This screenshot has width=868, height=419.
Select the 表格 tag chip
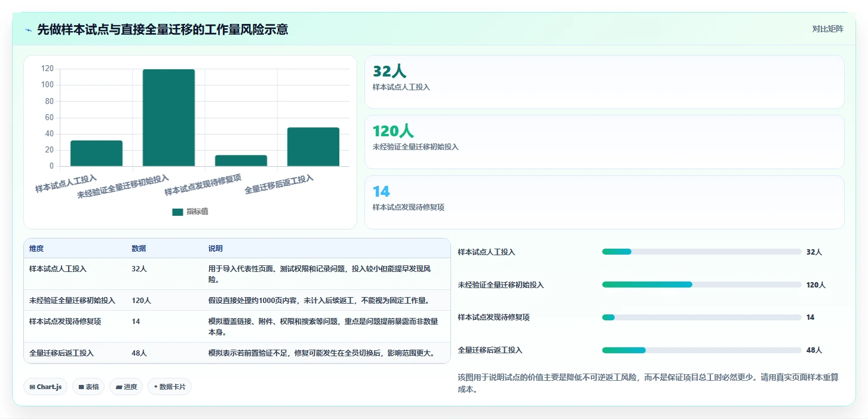click(x=88, y=387)
